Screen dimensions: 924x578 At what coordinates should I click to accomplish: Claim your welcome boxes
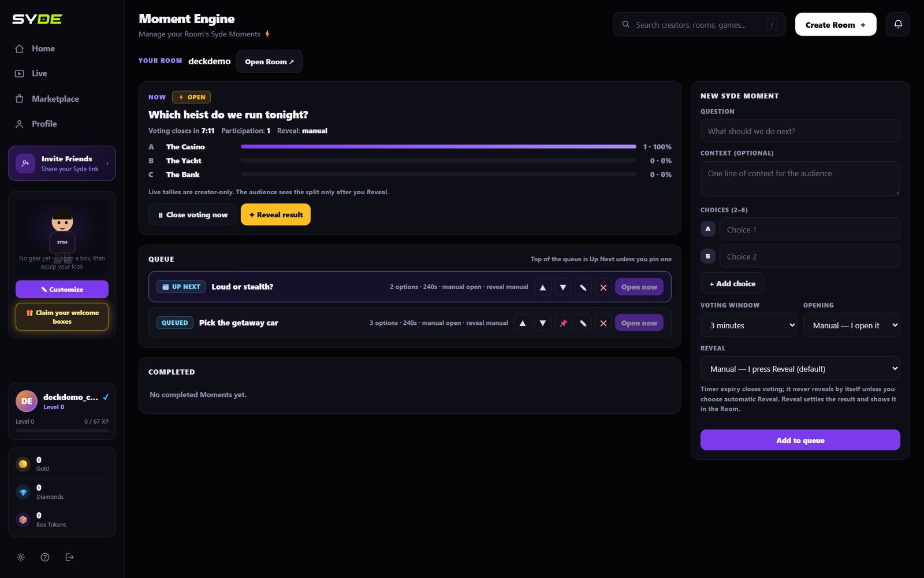click(x=62, y=317)
